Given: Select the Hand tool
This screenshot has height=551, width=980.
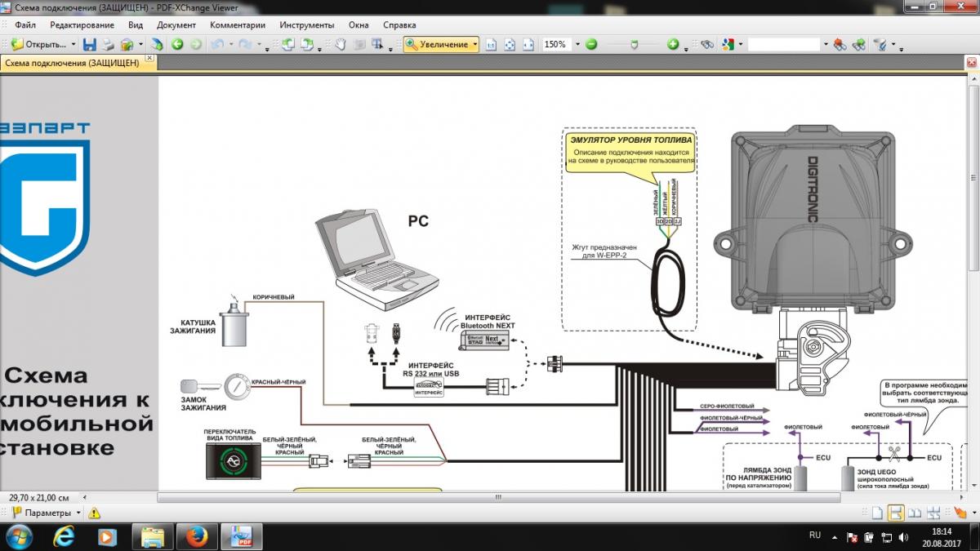Looking at the screenshot, I should (x=341, y=44).
